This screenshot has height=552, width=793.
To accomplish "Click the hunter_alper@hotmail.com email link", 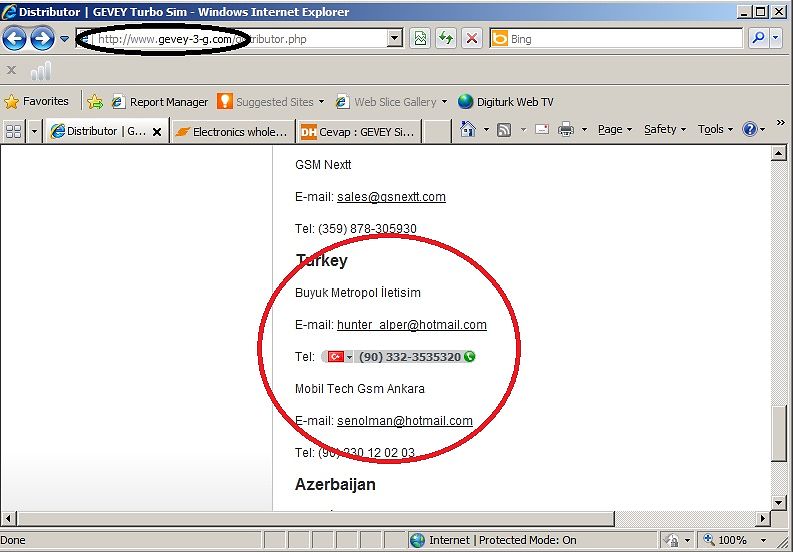I will [411, 325].
